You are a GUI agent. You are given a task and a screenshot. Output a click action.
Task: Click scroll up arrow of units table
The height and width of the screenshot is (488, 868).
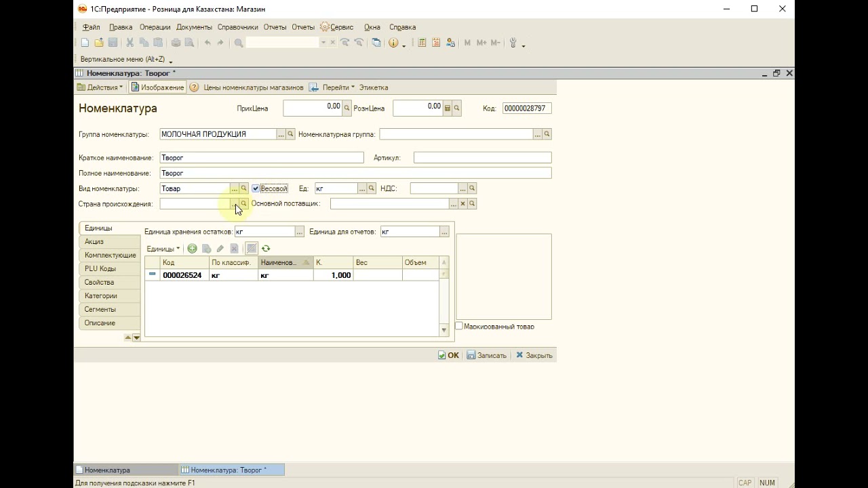[444, 262]
